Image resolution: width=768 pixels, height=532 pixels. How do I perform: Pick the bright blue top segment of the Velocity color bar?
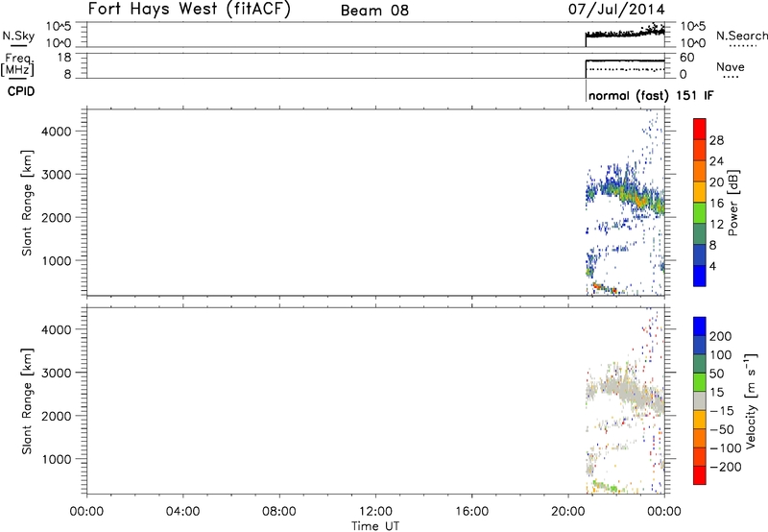tap(700, 326)
